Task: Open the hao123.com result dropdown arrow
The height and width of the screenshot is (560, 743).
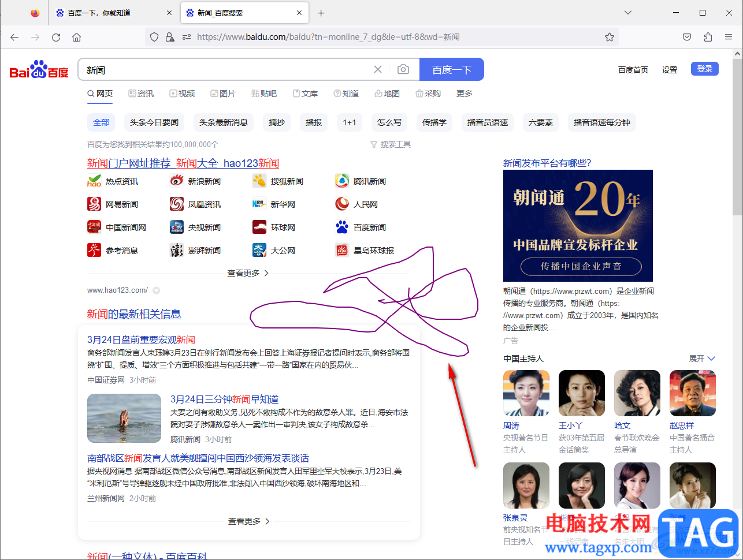Action: pos(156,290)
